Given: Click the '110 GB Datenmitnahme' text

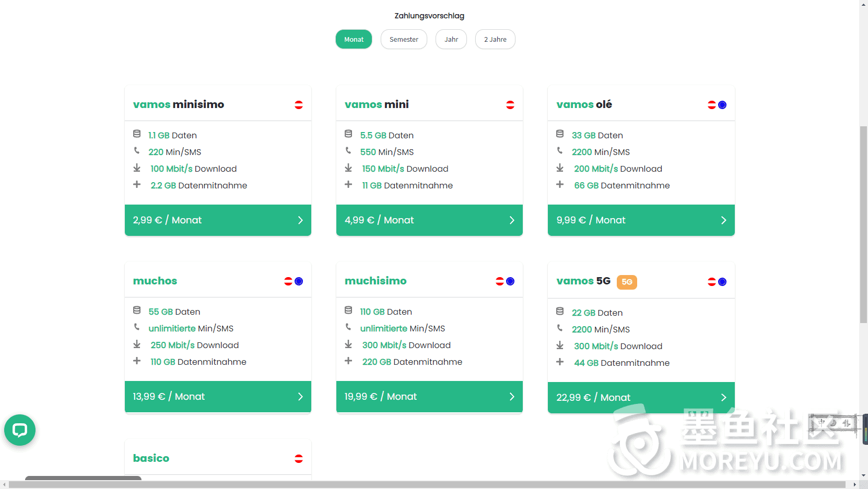Looking at the screenshot, I should (198, 362).
